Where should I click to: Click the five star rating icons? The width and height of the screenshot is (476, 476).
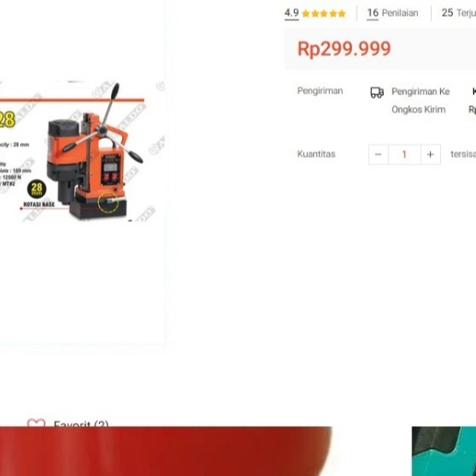tap(323, 14)
